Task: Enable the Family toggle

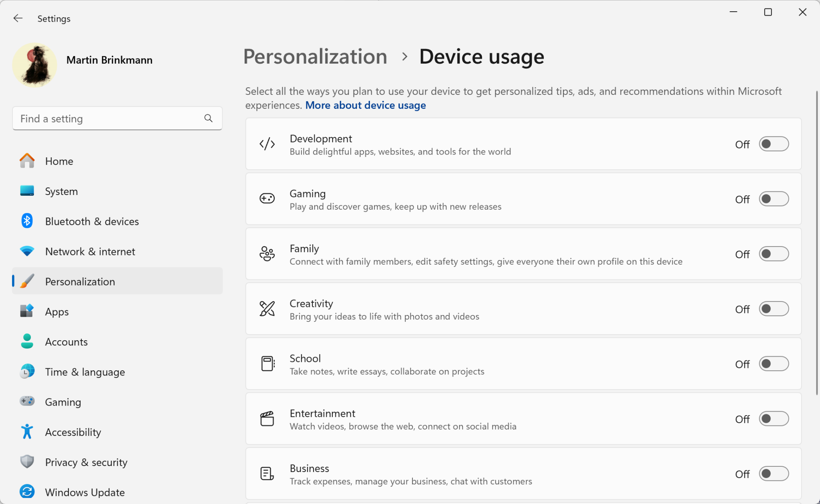Action: 774,253
